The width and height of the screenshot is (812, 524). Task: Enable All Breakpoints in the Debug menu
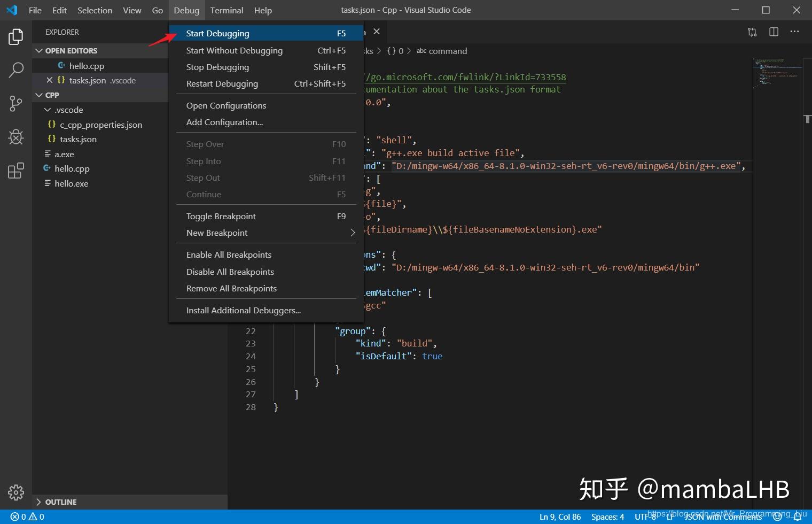[229, 255]
